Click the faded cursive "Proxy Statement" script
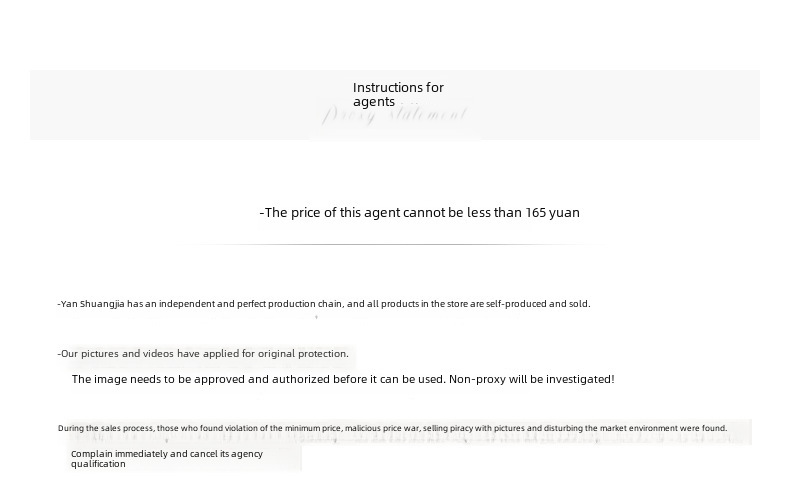The width and height of the screenshot is (790, 500). coord(395,116)
